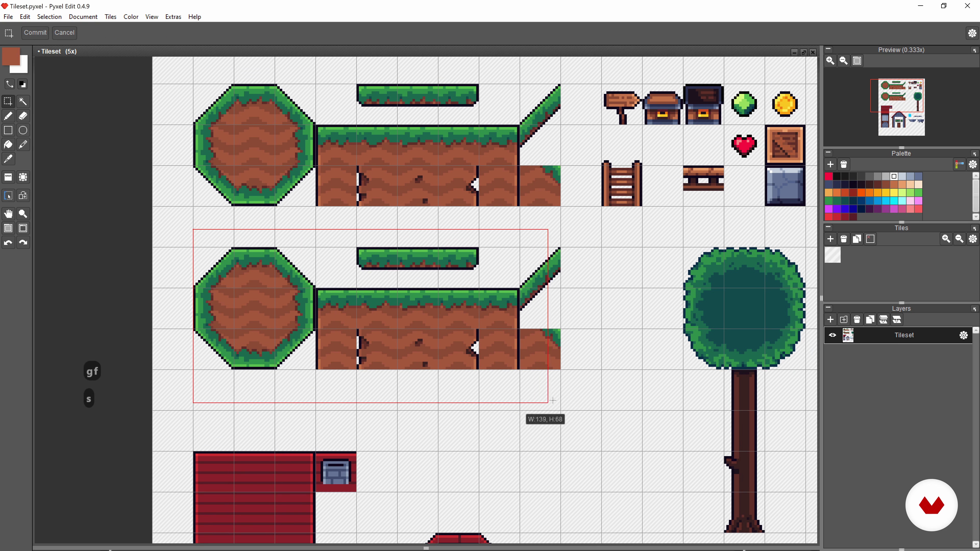Screen dimensions: 980x551
Task: Add a new tile in Tiles panel
Action: tap(830, 239)
